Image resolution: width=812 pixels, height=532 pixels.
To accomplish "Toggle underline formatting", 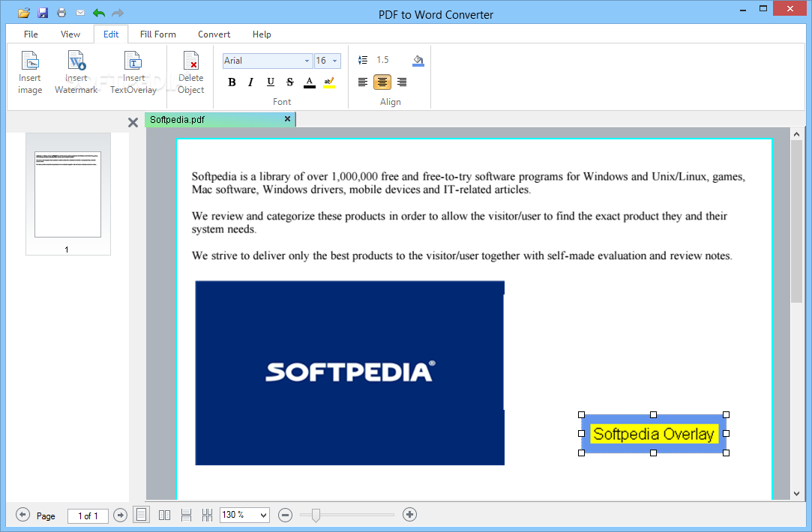I will (x=271, y=82).
